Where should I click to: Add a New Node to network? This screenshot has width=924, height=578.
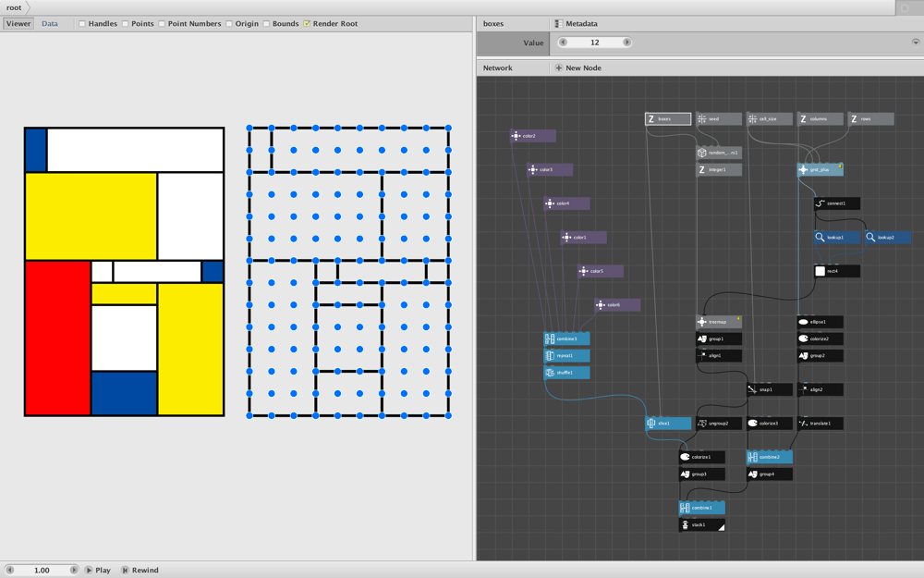click(x=578, y=68)
